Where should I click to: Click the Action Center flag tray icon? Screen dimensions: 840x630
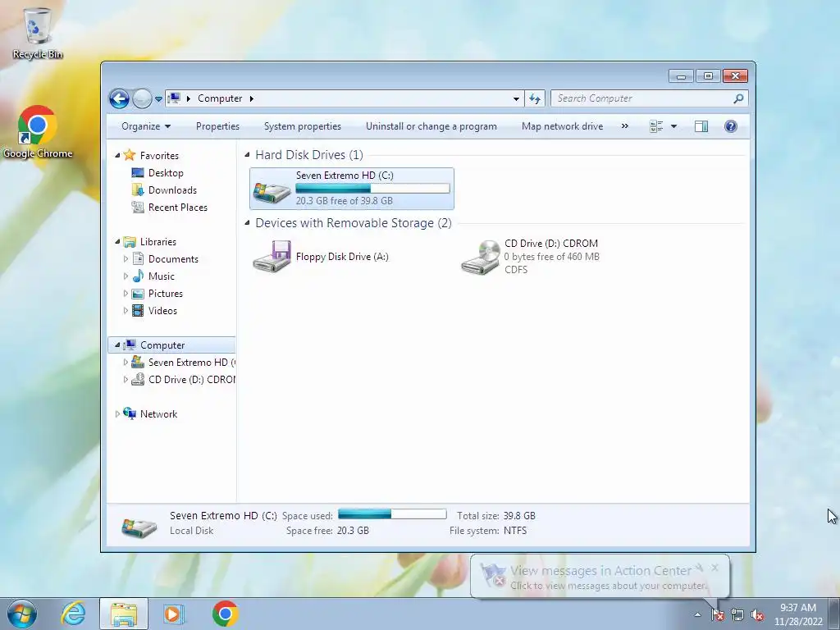tap(717, 615)
